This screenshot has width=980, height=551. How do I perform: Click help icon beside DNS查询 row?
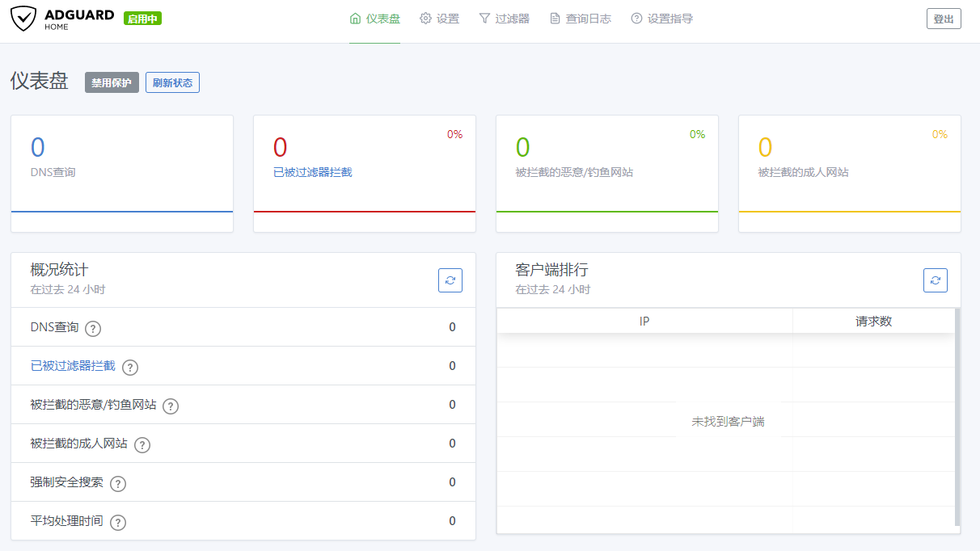pos(93,329)
